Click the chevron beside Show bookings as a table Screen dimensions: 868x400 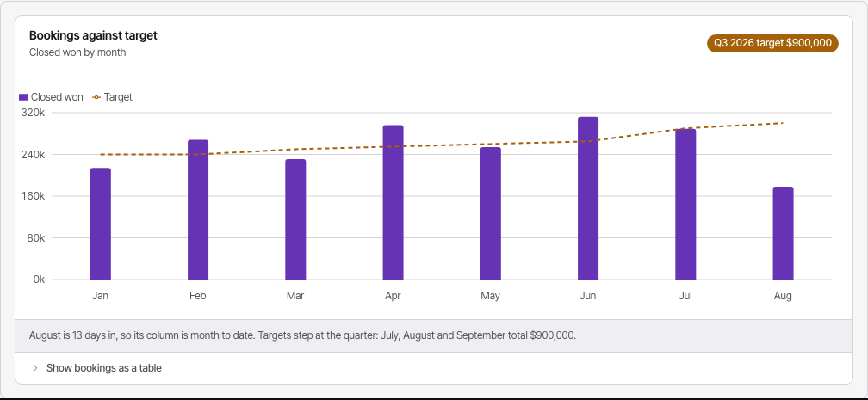[x=34, y=368]
